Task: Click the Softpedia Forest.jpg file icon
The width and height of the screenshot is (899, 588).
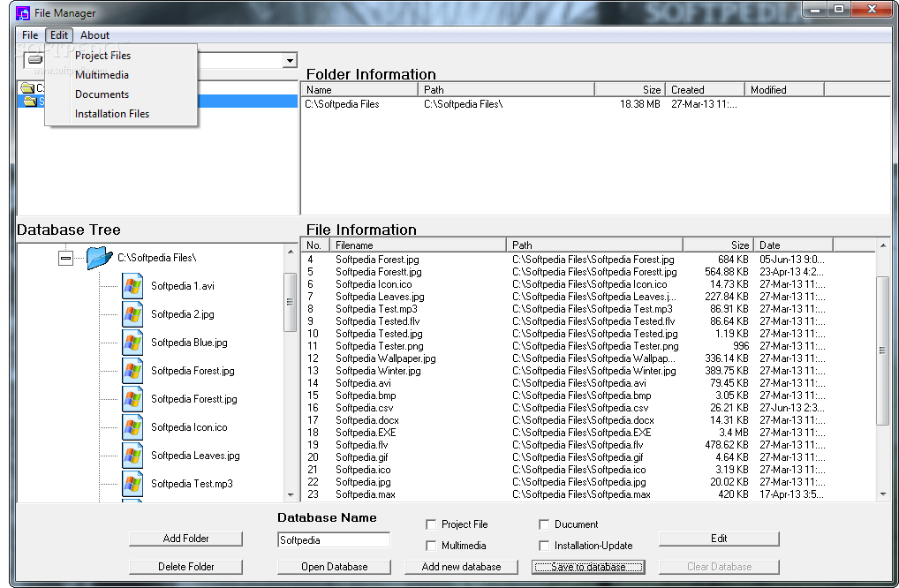Action: 133,370
